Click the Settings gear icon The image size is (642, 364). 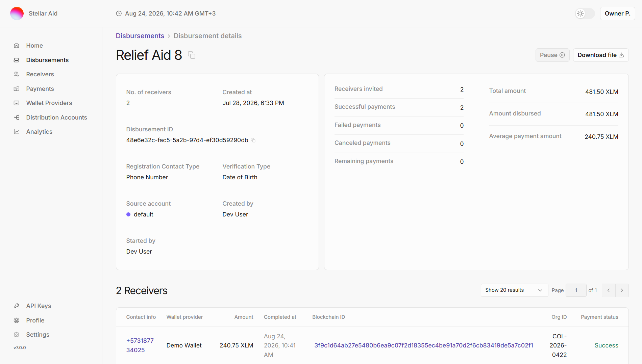click(16, 335)
